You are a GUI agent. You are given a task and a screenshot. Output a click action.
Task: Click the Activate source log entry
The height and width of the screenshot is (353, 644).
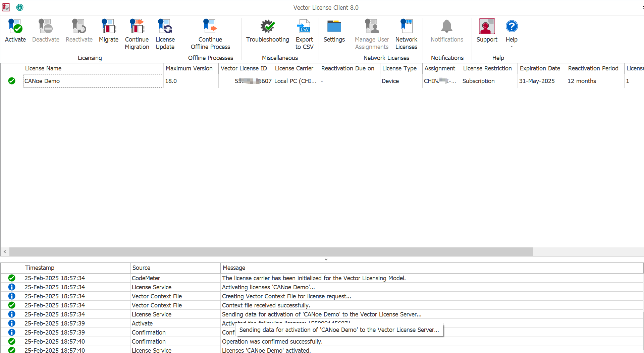click(142, 323)
